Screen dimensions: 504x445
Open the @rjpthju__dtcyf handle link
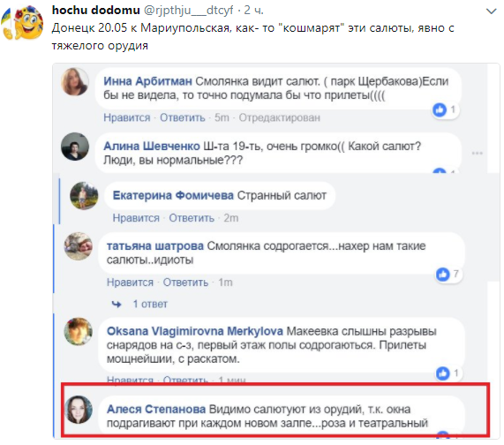click(188, 11)
